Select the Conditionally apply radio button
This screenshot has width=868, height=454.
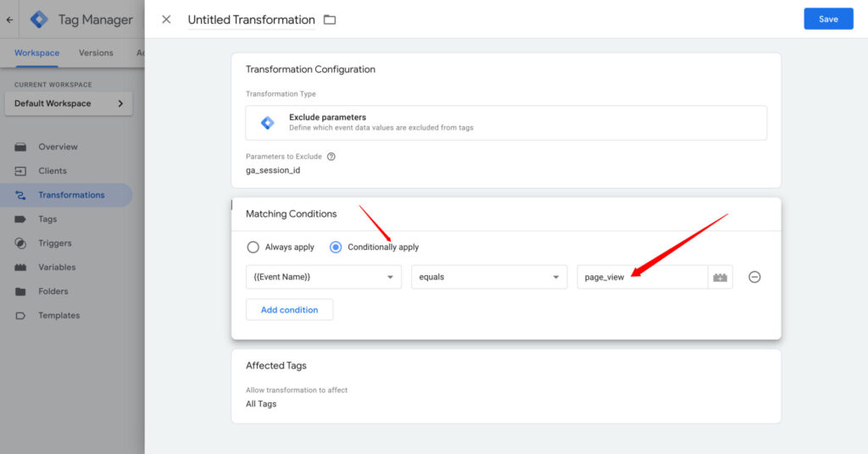tap(336, 247)
